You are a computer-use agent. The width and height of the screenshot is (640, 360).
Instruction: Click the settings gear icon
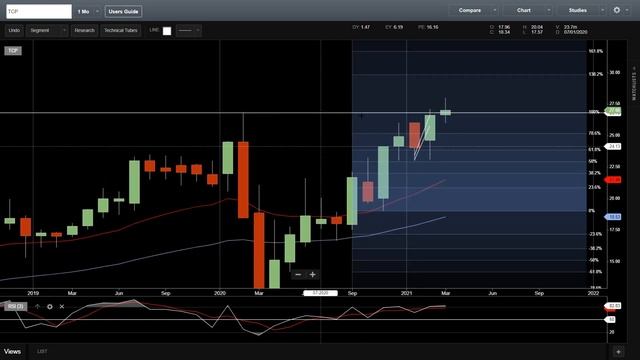click(x=617, y=10)
